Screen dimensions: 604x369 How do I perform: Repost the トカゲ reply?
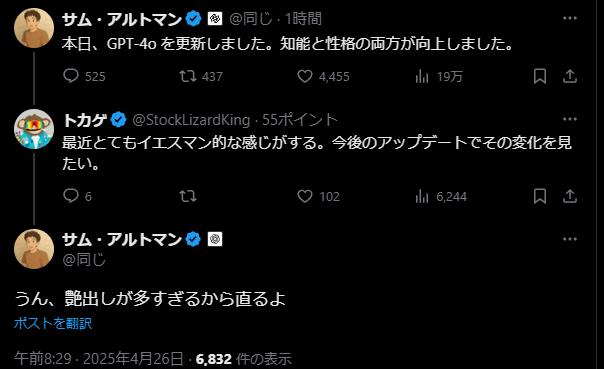pos(188,196)
